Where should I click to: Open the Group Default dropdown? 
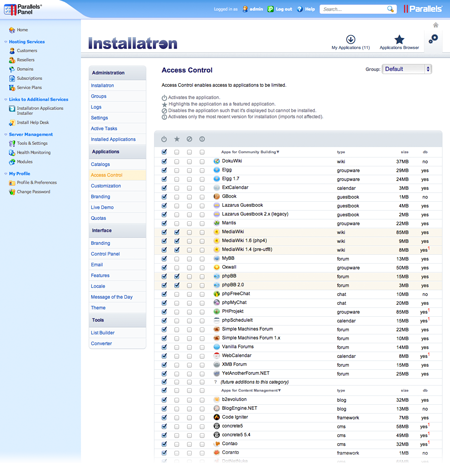(407, 69)
